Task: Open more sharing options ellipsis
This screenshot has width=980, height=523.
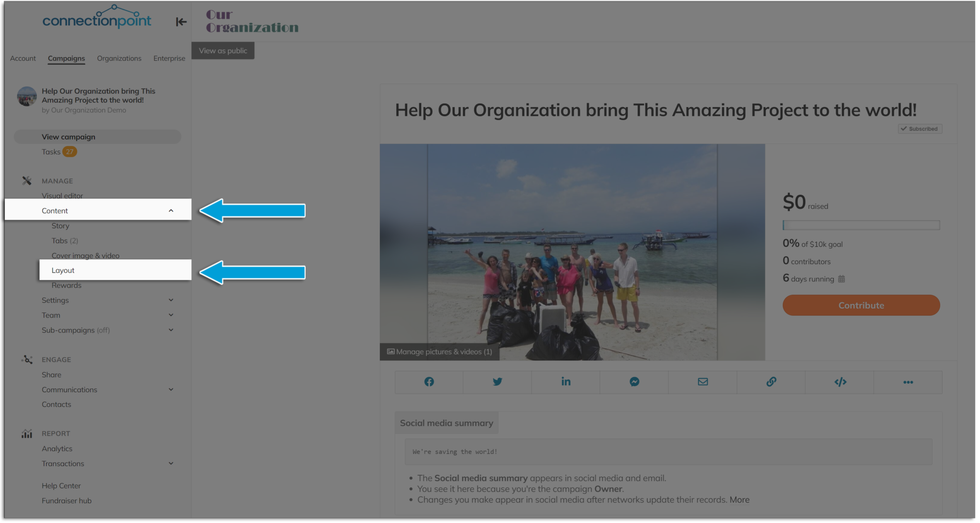Action: tap(908, 382)
